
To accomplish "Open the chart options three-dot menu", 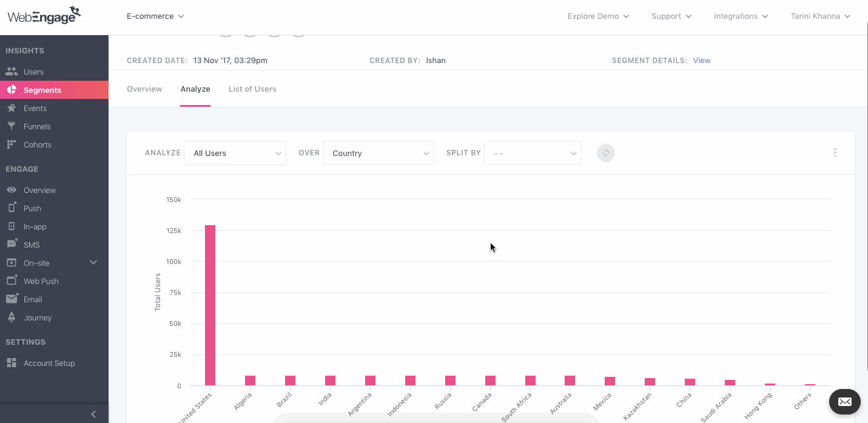I will (x=835, y=152).
